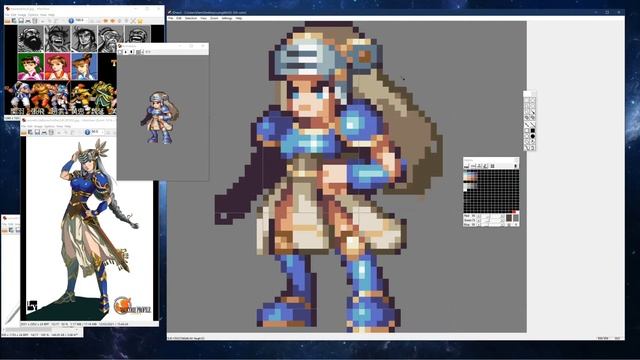Select the pencil freehand tool in tool palette

tap(527, 124)
